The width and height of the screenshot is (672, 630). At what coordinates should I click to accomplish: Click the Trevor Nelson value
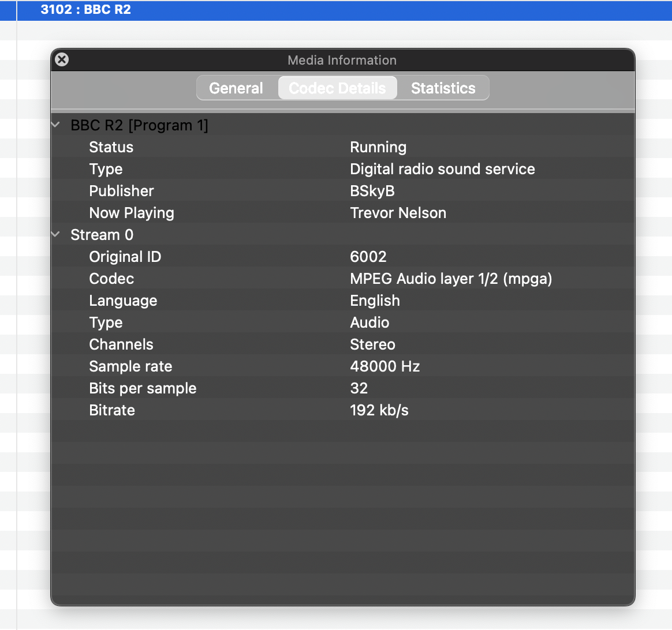(398, 213)
